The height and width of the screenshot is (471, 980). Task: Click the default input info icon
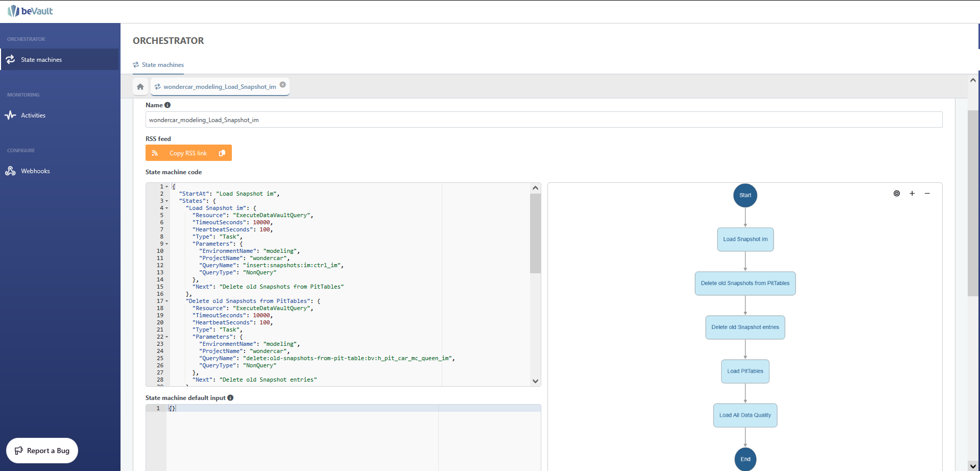click(x=230, y=398)
